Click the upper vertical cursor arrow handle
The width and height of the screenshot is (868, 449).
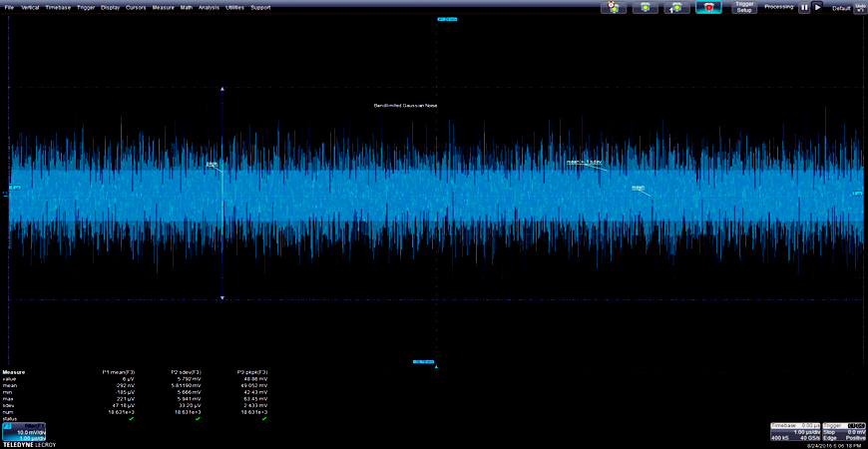click(222, 89)
